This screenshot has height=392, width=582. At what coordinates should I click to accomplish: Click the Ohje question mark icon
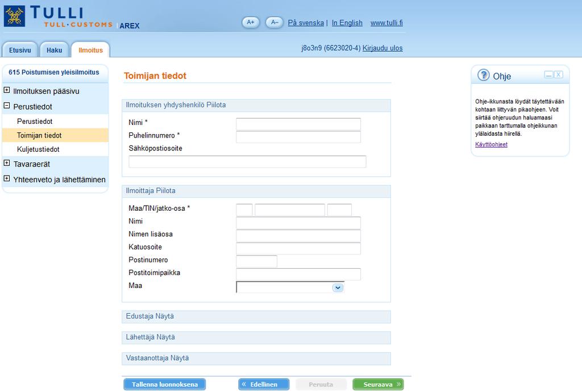click(483, 76)
